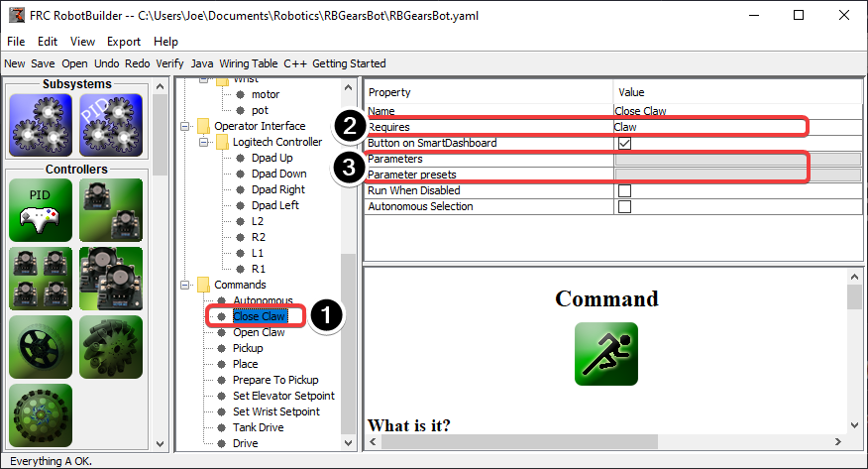Enable the Run When Disabled checkbox
Image resolution: width=868 pixels, height=469 pixels.
coord(624,190)
